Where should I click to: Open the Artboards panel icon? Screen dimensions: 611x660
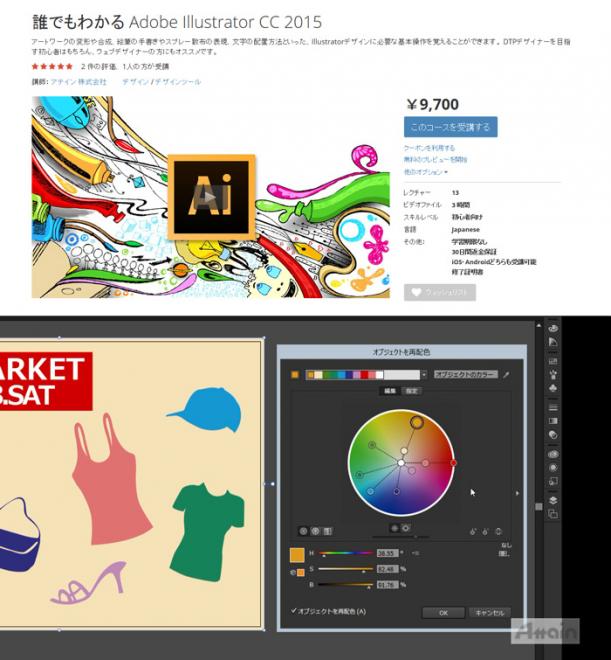pyautogui.click(x=553, y=514)
